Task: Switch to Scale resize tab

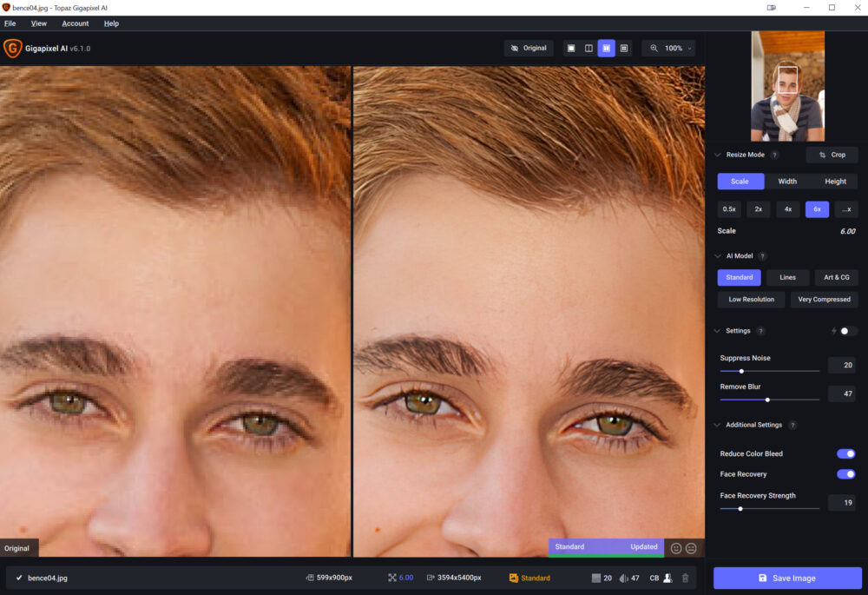Action: pyautogui.click(x=740, y=182)
